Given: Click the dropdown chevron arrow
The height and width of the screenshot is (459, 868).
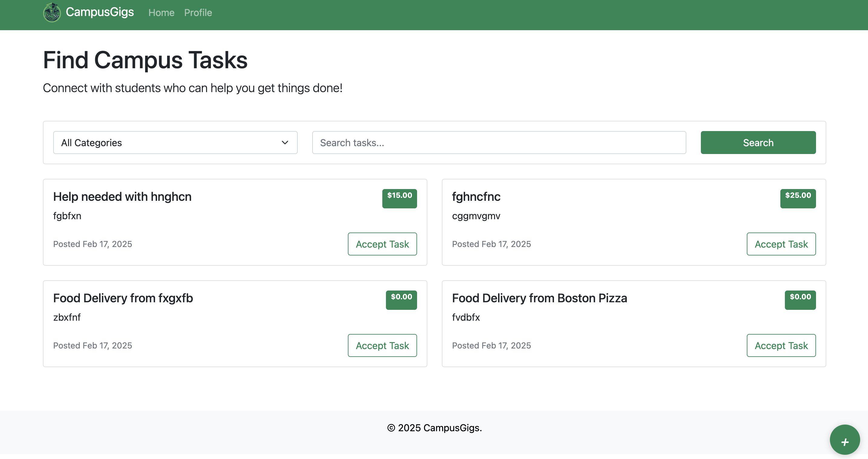Looking at the screenshot, I should [285, 143].
